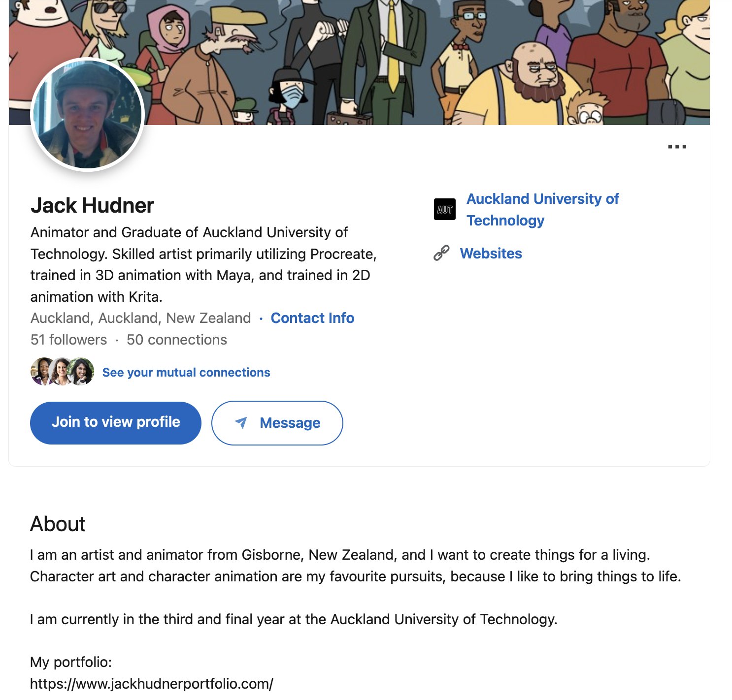Click the paper plane icon on Message

[241, 422]
